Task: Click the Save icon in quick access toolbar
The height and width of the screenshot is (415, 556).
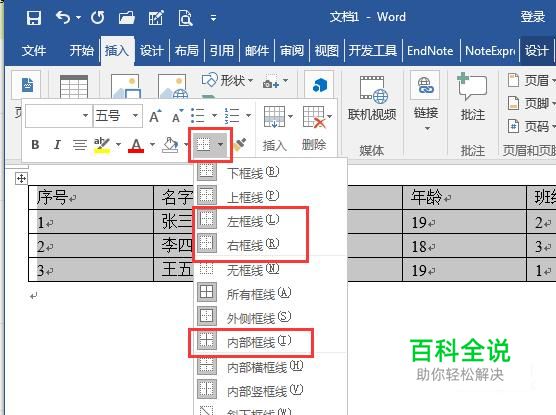Action: point(34,17)
